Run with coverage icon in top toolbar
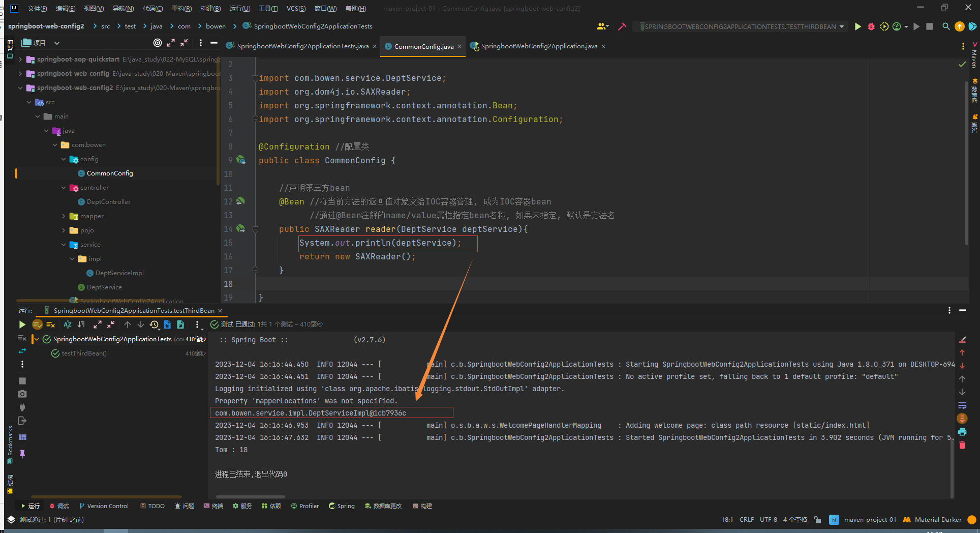 (884, 26)
